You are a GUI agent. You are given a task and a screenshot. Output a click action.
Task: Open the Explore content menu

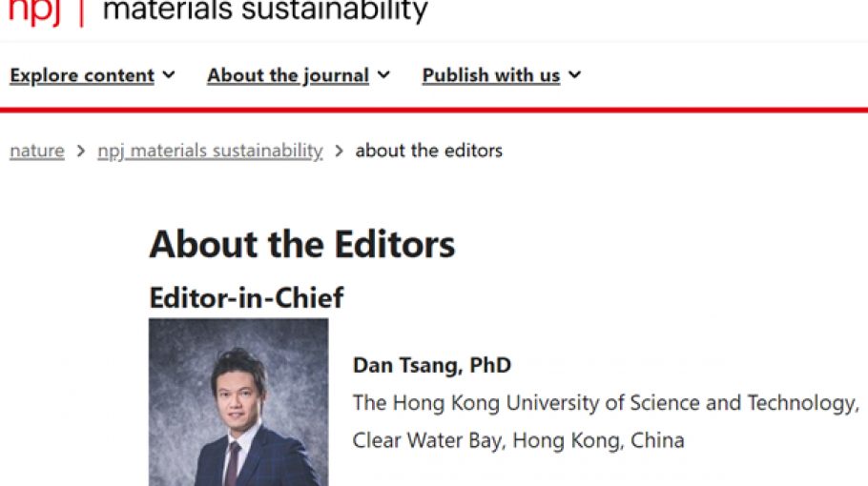click(82, 75)
